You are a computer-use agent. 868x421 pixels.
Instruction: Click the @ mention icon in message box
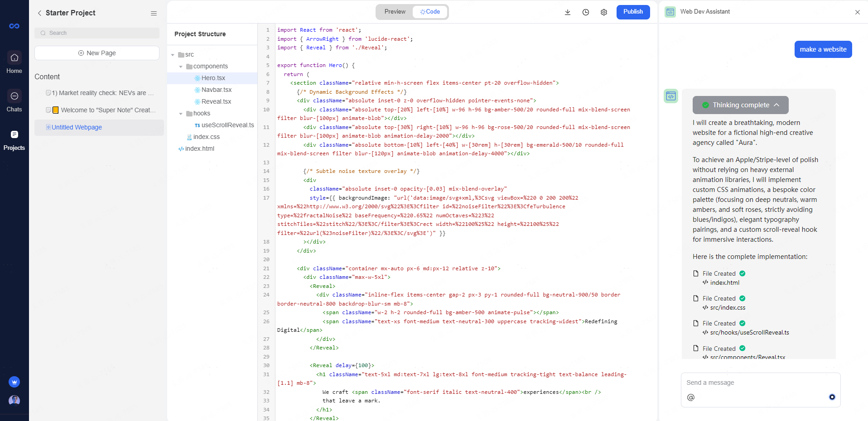(690, 397)
